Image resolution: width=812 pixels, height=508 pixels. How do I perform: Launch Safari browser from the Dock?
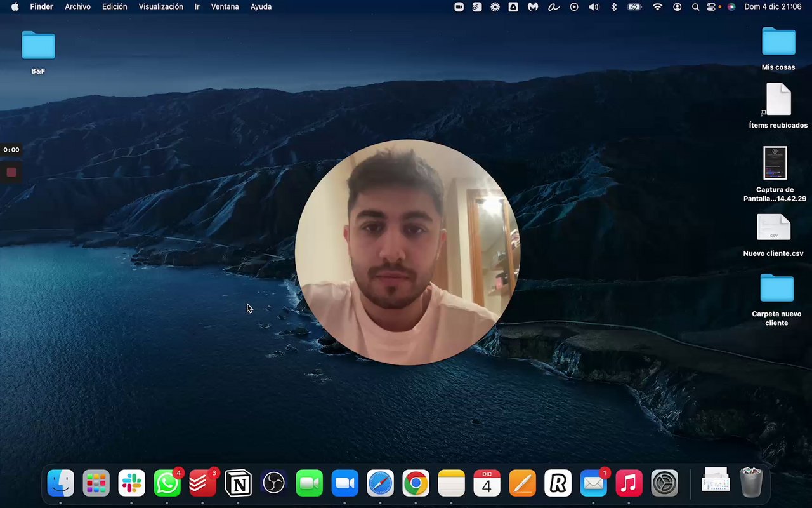click(x=381, y=484)
